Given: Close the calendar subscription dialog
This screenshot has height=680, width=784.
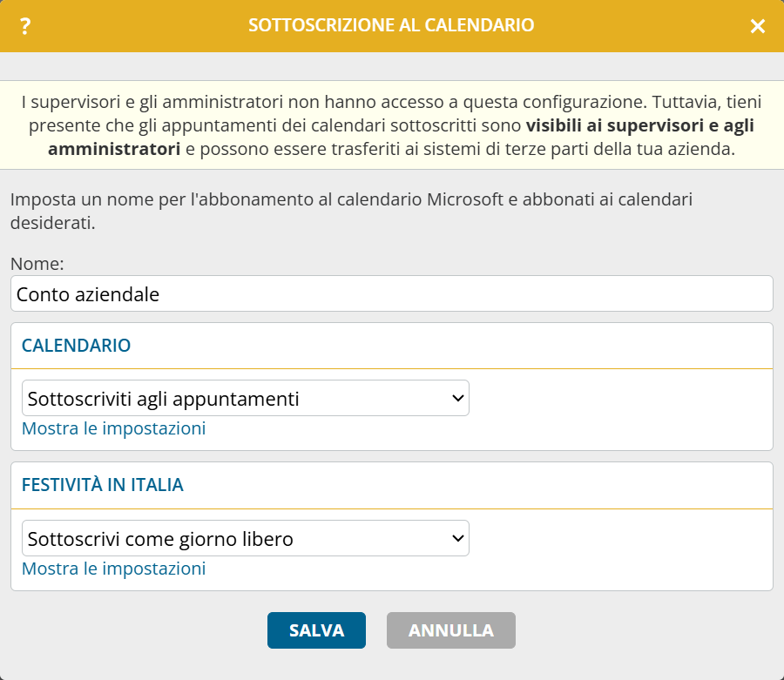Looking at the screenshot, I should [758, 26].
